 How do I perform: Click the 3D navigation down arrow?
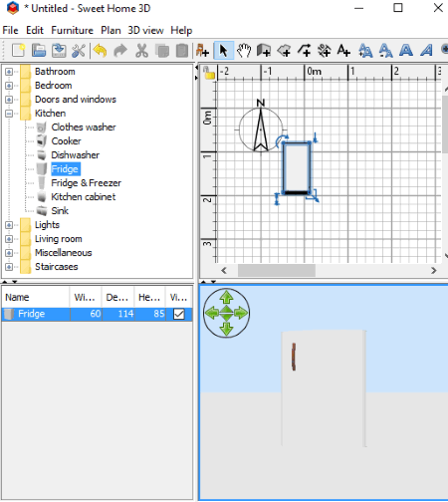click(x=226, y=329)
